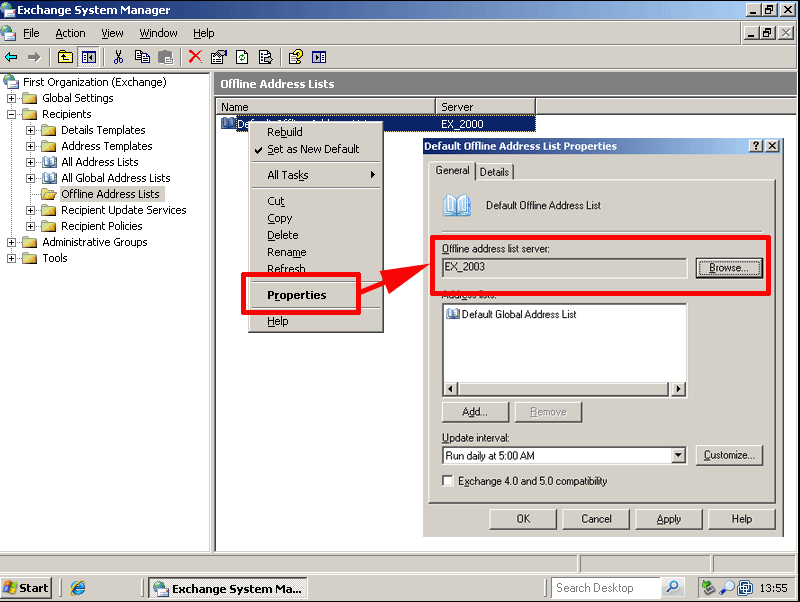Screen dimensions: 800x602
Task: Click the Help question mark toolbar icon
Action: coord(295,57)
